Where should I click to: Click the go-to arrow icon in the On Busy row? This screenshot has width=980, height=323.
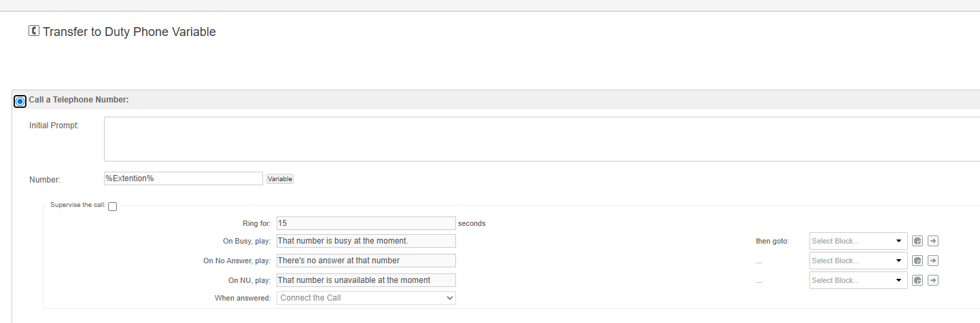pyautogui.click(x=933, y=241)
